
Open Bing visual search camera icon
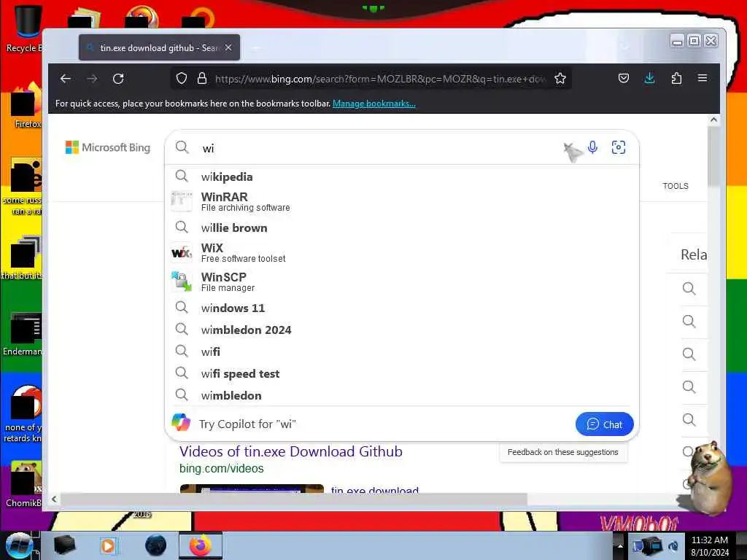click(619, 147)
